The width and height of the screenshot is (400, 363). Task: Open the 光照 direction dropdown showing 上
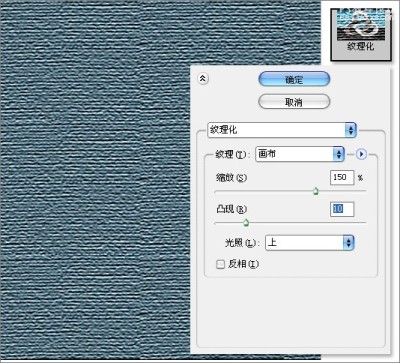[x=309, y=242]
